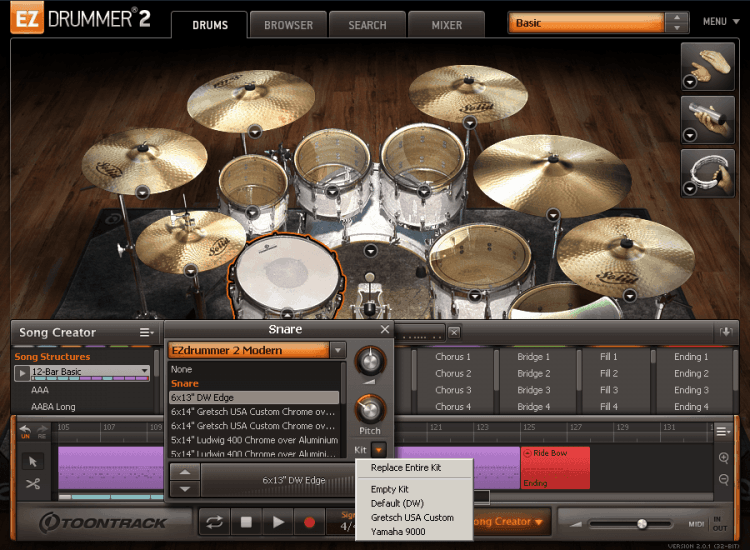Viewport: 750px width, 550px height.
Task: Click the Basic preset name field
Action: [586, 23]
